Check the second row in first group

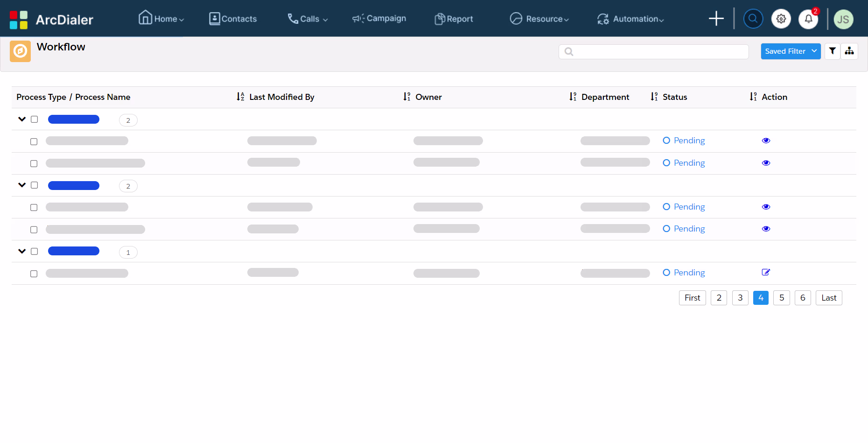(x=34, y=163)
